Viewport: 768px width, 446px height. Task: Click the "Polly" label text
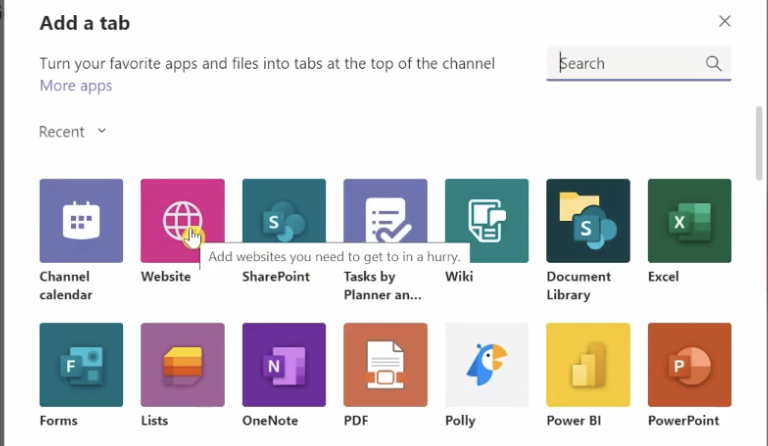[x=460, y=421]
